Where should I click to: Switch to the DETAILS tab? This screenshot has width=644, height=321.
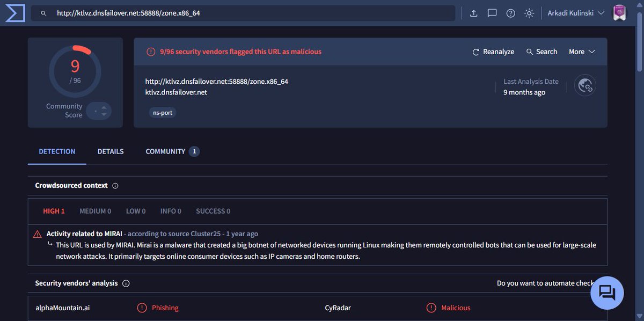[x=110, y=151]
